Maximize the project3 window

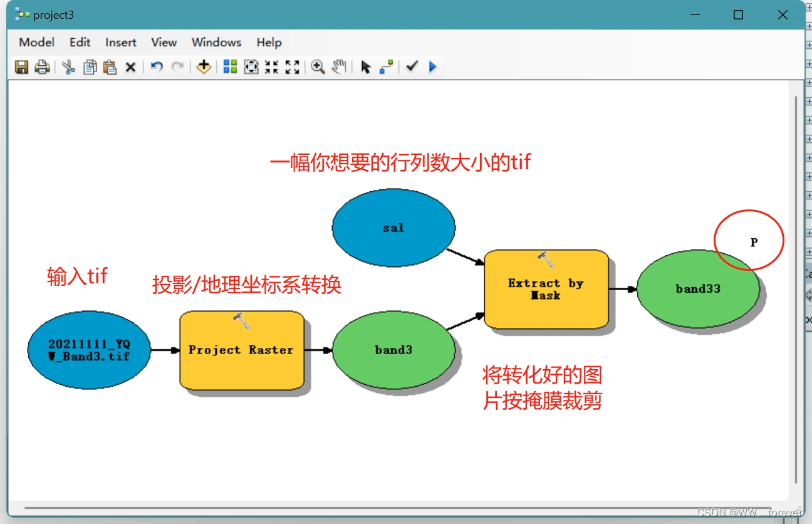pos(739,15)
